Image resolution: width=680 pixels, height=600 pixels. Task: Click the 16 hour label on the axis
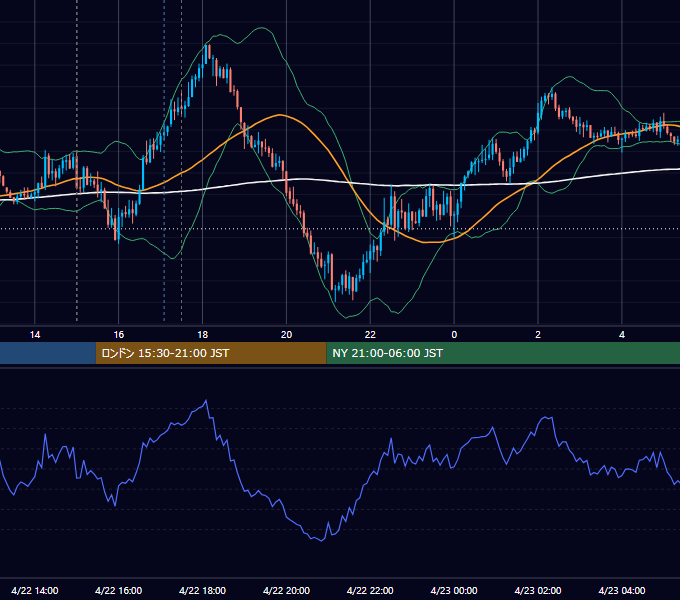click(x=118, y=335)
